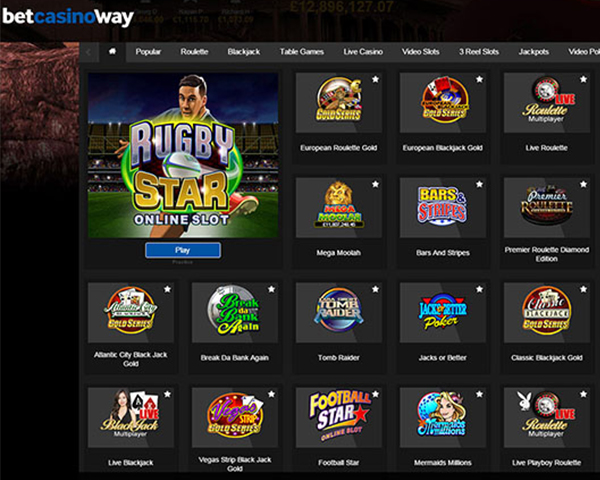The height and width of the screenshot is (480, 600).
Task: Open the Jacks or Better poker icon
Action: [x=443, y=312]
